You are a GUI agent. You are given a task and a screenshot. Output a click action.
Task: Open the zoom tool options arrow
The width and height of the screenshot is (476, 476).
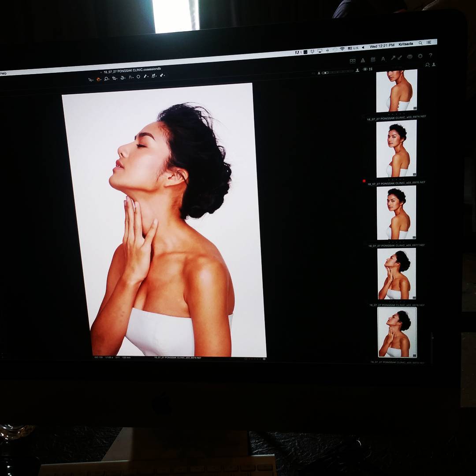pyautogui.click(x=109, y=79)
